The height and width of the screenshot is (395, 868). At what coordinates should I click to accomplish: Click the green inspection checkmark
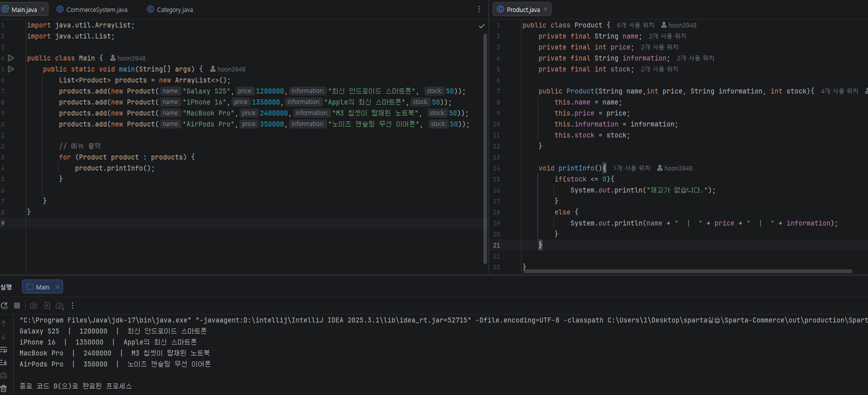pyautogui.click(x=481, y=25)
